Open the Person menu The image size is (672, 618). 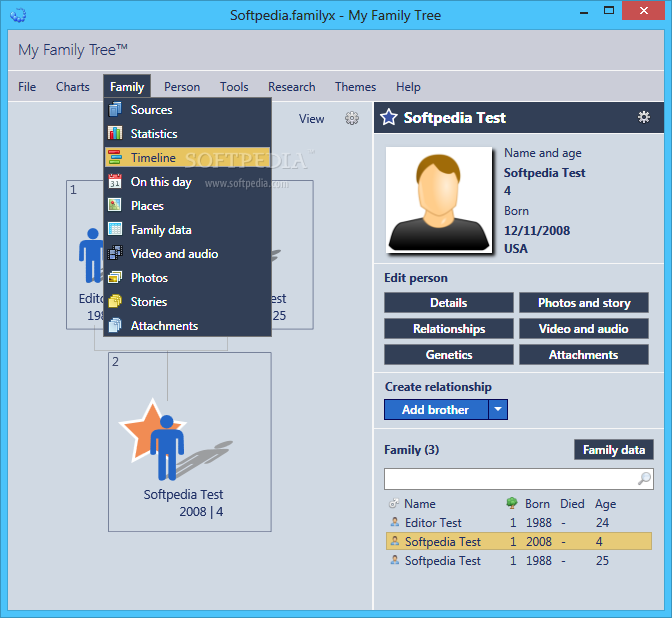coord(182,87)
